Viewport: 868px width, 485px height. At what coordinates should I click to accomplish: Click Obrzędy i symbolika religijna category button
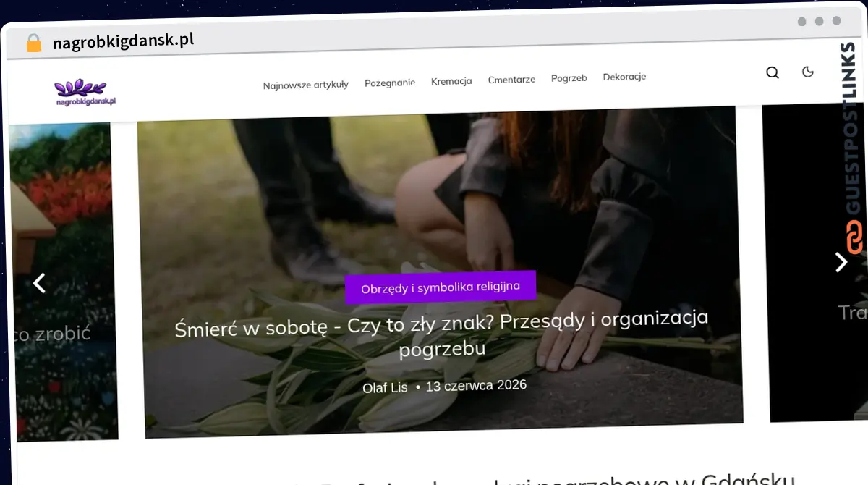pos(441,287)
